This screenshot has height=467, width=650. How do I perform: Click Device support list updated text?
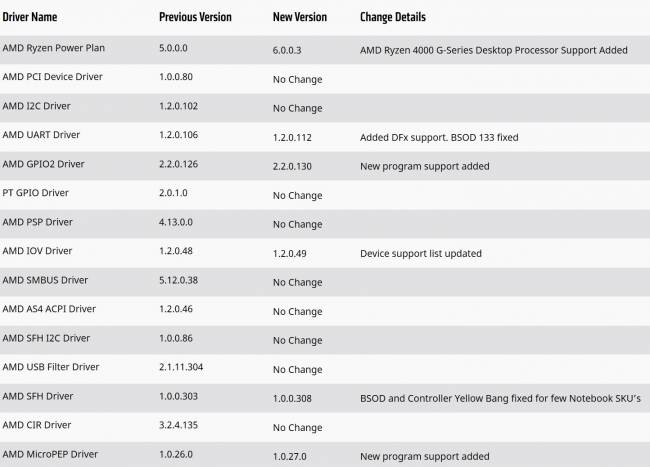(420, 253)
